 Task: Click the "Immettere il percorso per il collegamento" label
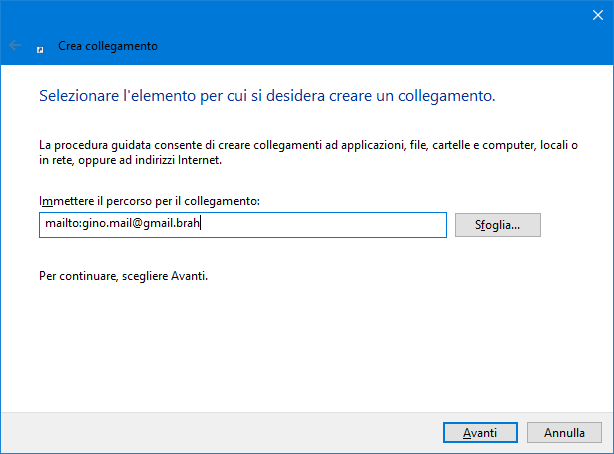[x=148, y=201]
